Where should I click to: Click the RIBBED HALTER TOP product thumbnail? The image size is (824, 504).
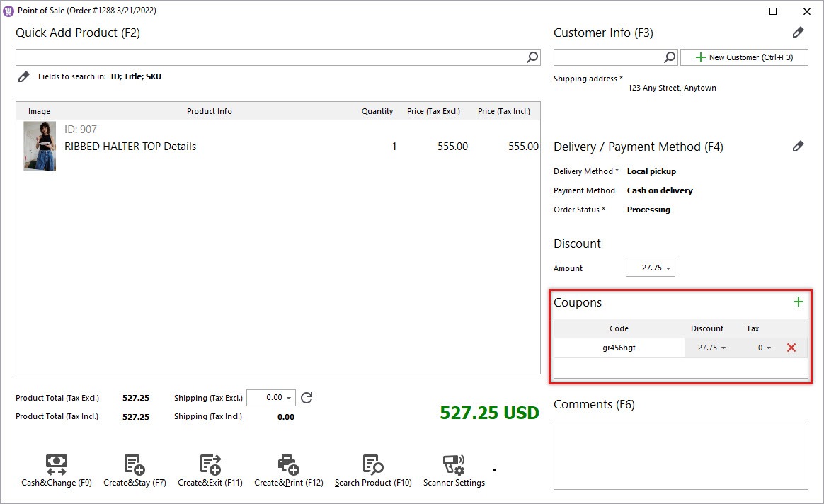40,146
